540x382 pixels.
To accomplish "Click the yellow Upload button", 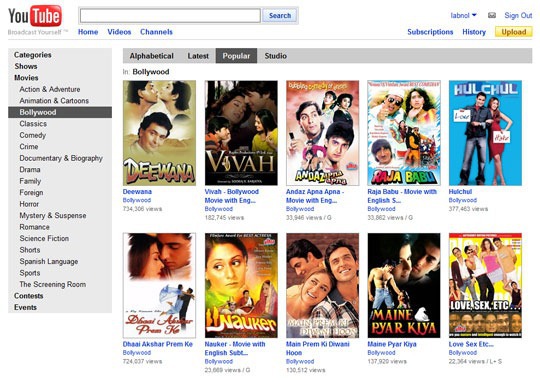I will tap(513, 32).
